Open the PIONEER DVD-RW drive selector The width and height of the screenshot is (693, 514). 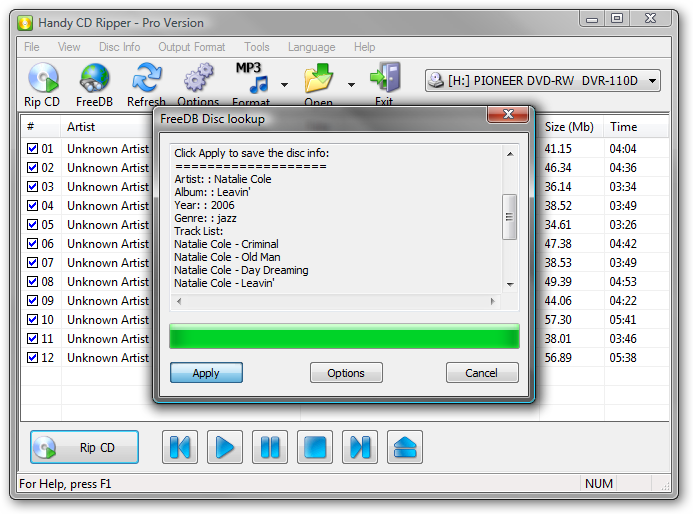[543, 80]
